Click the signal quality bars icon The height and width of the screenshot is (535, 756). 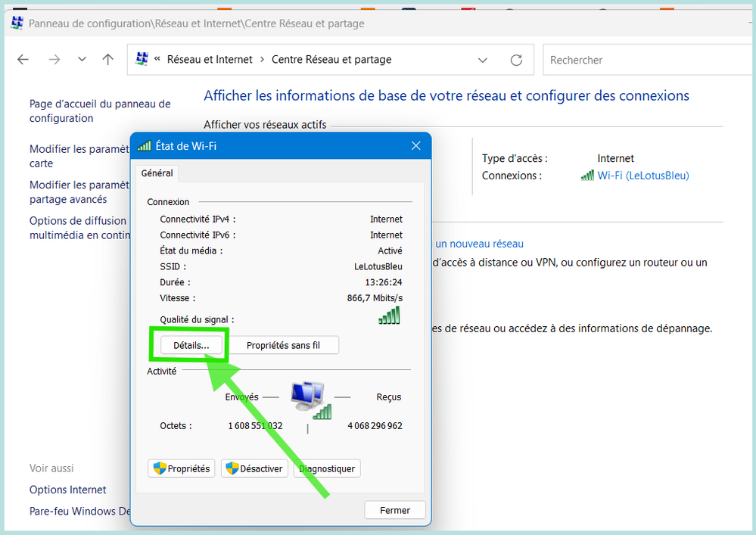(390, 316)
